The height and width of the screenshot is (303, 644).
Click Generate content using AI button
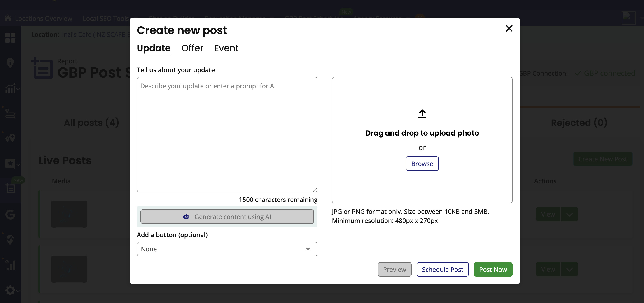pos(227,217)
